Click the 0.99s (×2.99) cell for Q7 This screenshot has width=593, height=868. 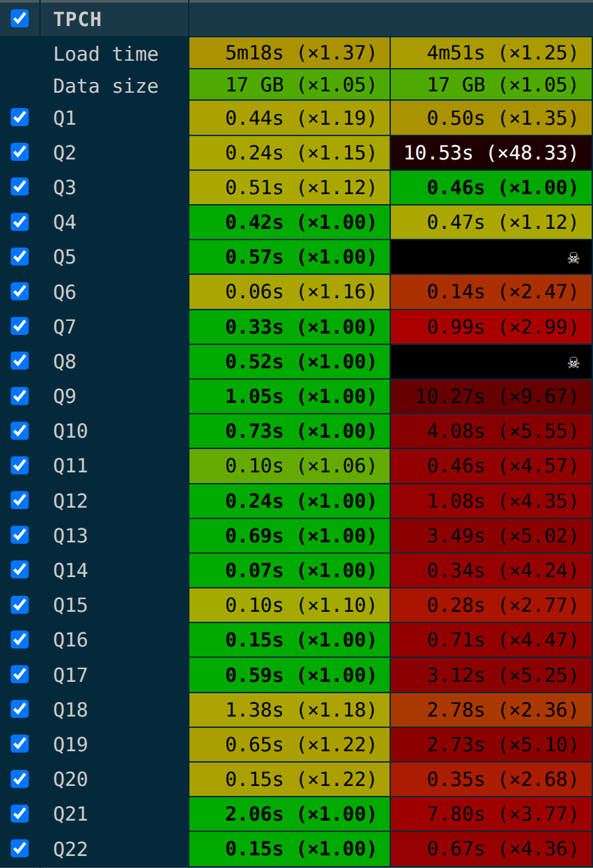(x=492, y=327)
